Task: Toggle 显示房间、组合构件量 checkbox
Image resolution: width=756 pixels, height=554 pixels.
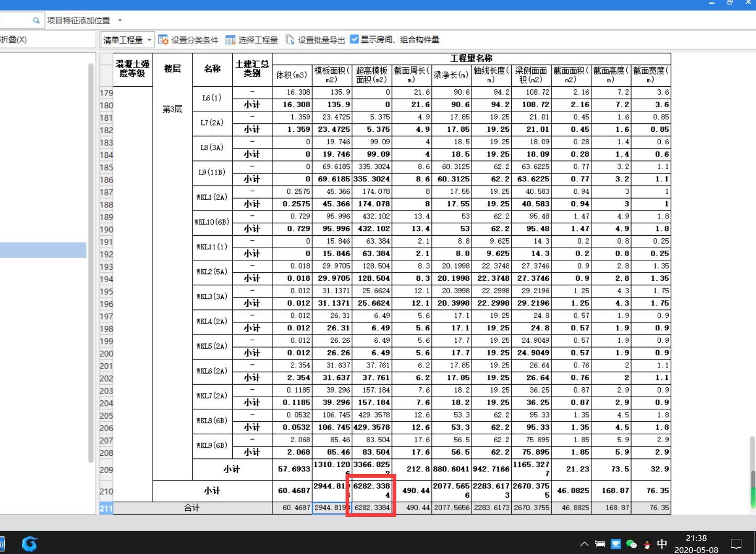Action: 354,39
